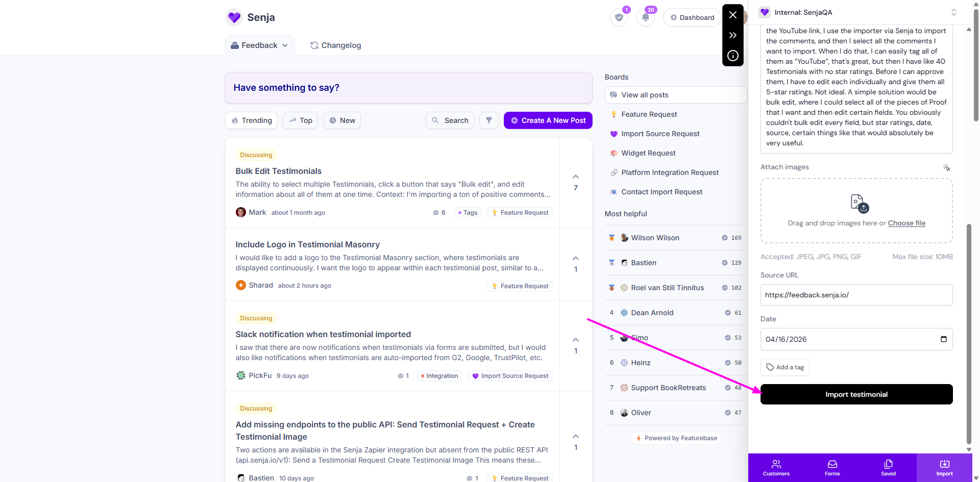
Task: Collapse panel with double-chevron icon
Action: (x=732, y=35)
